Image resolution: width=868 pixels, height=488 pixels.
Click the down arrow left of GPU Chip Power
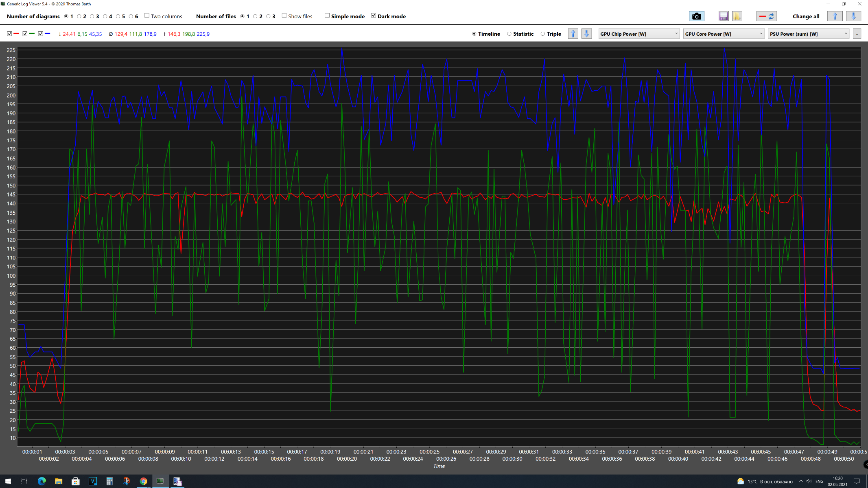coord(586,34)
